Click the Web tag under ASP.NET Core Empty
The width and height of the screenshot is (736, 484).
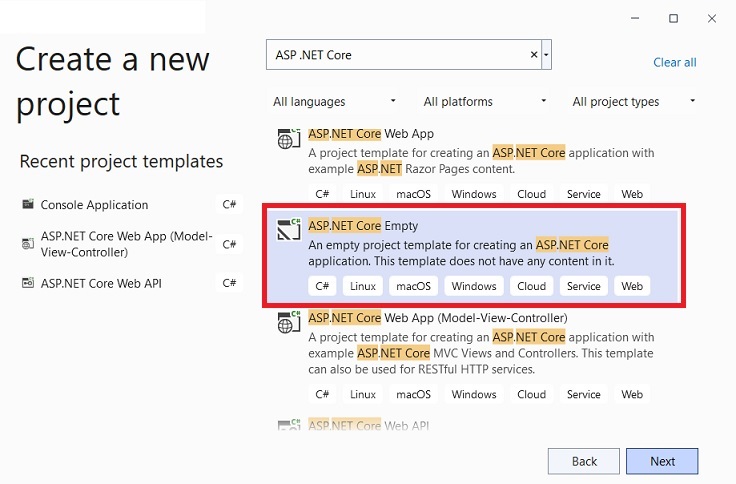632,286
